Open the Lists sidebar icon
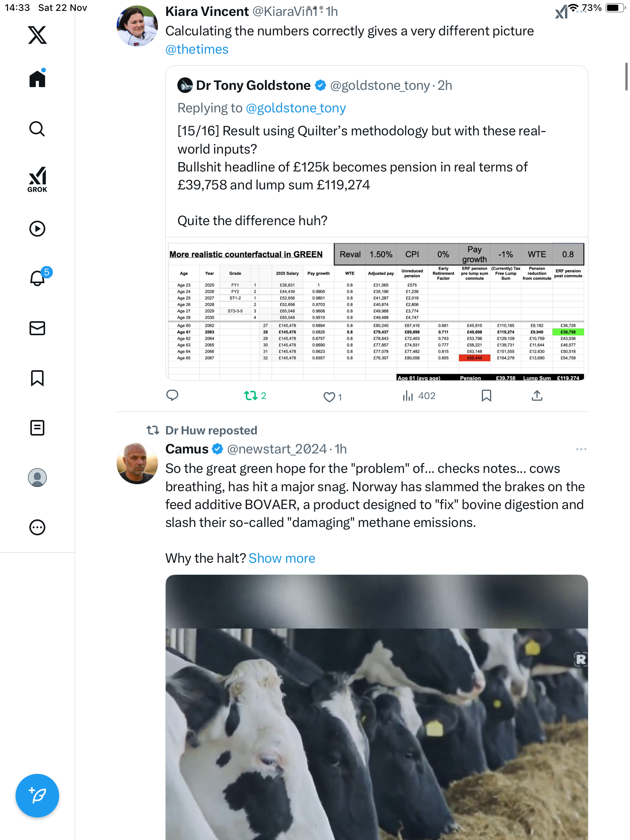630x840 pixels. tap(37, 428)
